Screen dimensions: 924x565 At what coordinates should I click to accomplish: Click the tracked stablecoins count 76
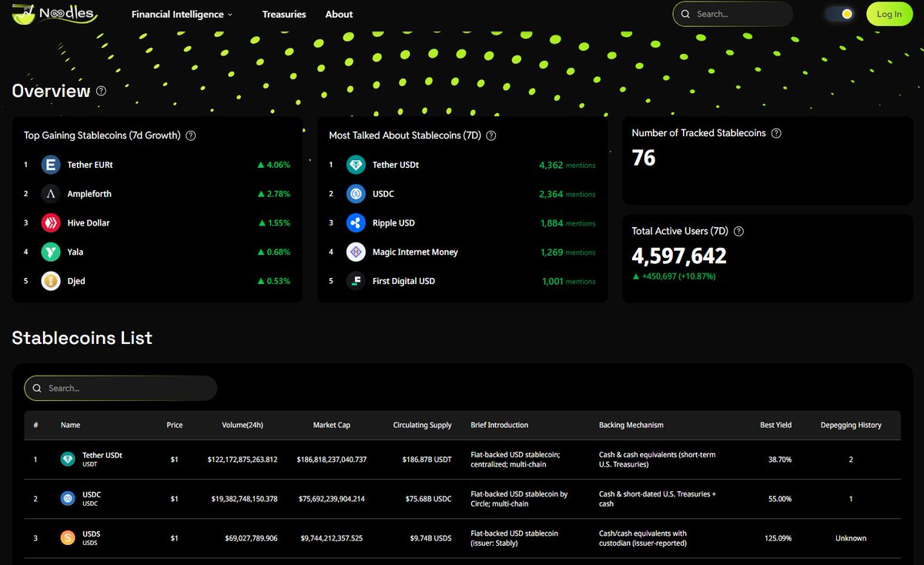coord(644,158)
